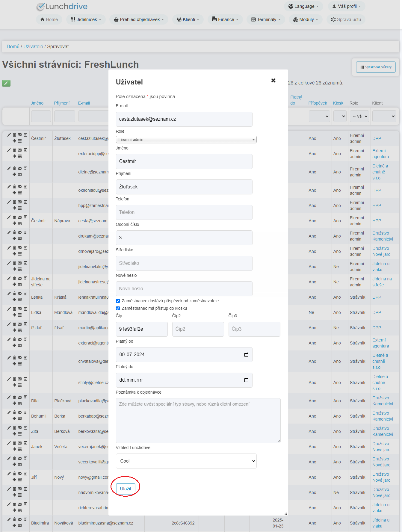
Task: Uncheck employee receives employer contribution checkbox
Action: point(118,301)
